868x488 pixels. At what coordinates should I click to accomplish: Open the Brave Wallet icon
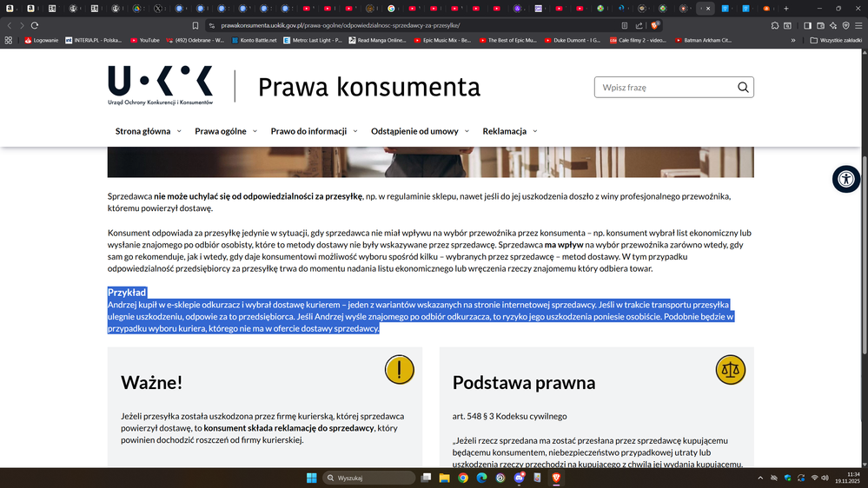click(820, 25)
